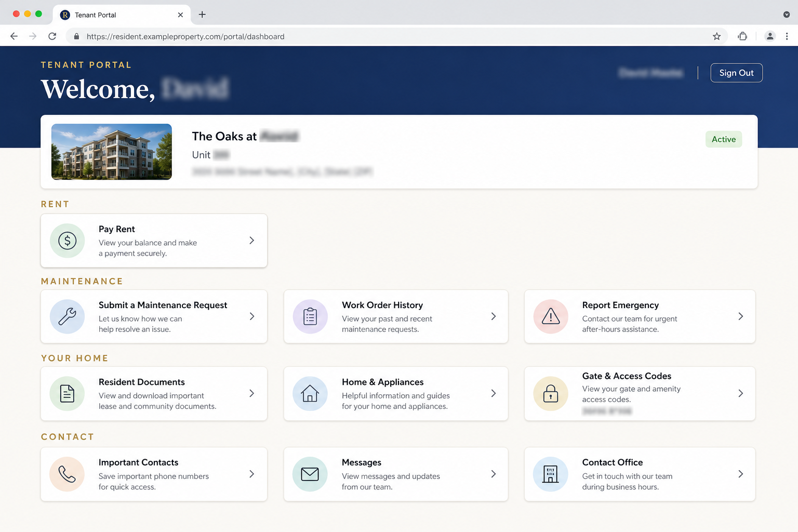
Task: Expand Report Emergency chevron arrow
Action: tap(741, 316)
